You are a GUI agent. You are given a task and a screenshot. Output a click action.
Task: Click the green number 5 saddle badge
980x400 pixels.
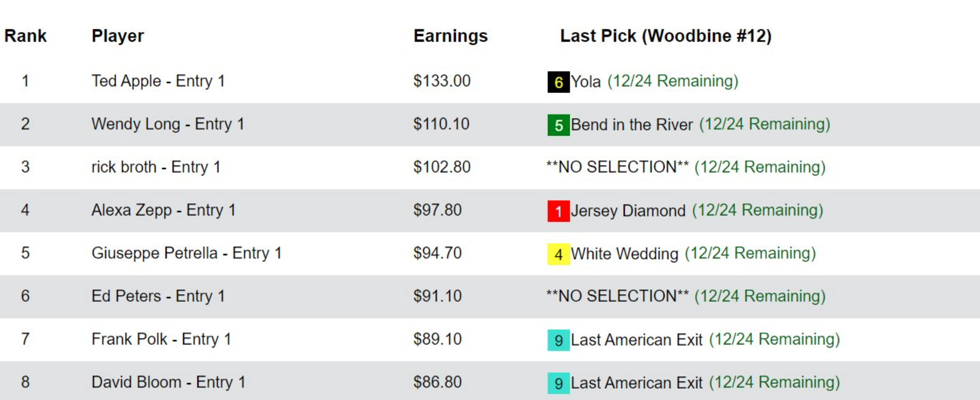pos(558,125)
